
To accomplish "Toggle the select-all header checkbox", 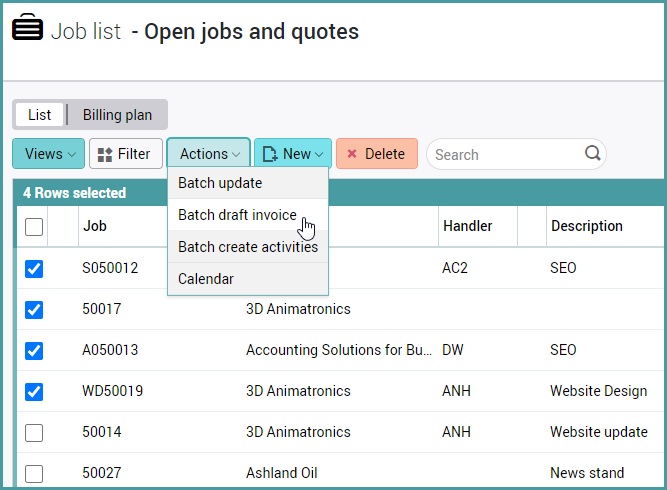I will pyautogui.click(x=34, y=227).
